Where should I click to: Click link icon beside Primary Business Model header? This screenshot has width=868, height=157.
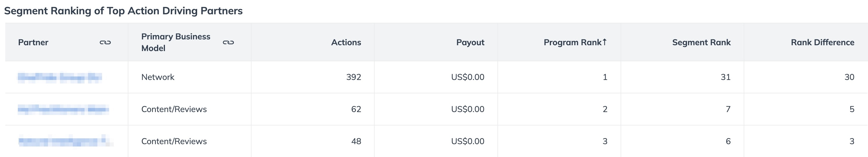[x=228, y=42]
